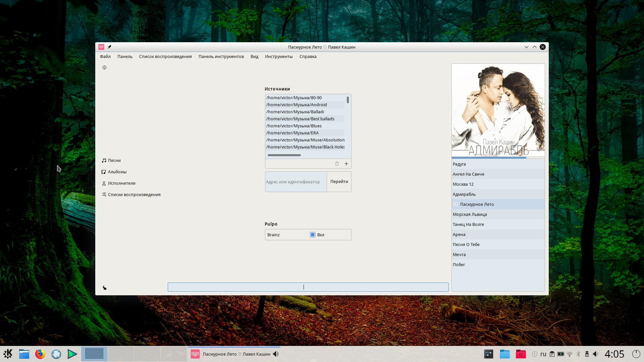Screen dimensions: 644x362
Task: Open the Список воспроизведения menu
Action: pyautogui.click(x=165, y=57)
